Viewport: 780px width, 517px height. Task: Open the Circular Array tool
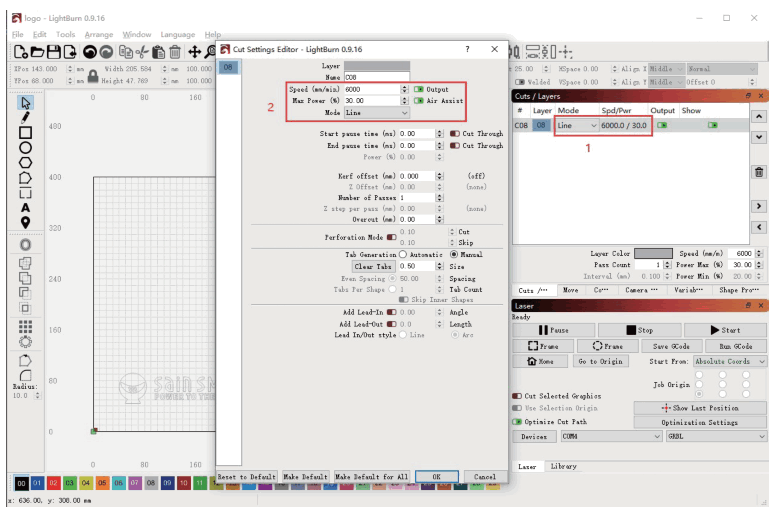pyautogui.click(x=25, y=342)
